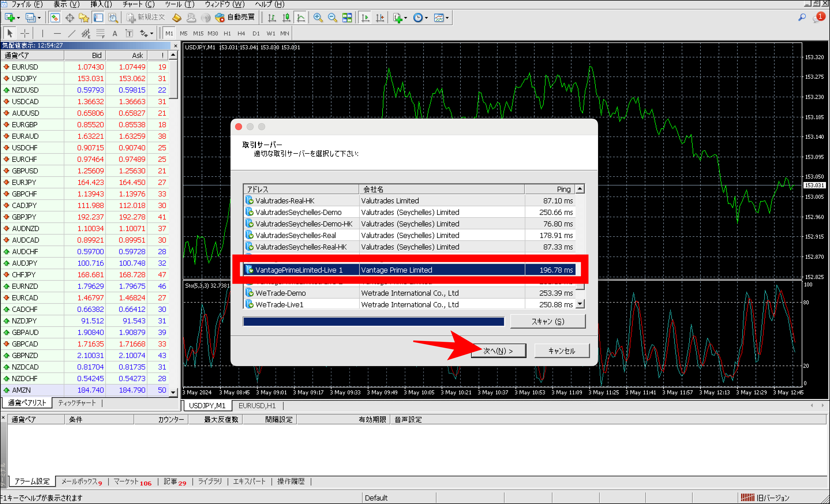Zoom out of the chart

[x=332, y=17]
